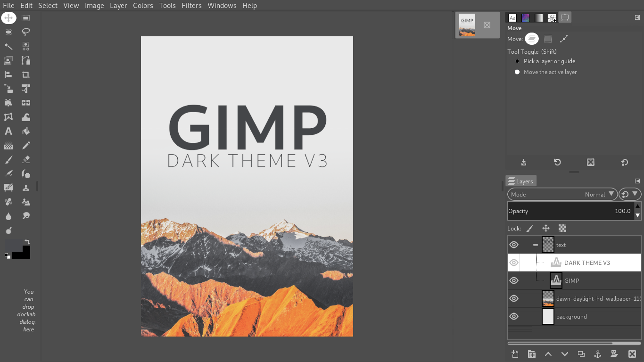
Task: Save tool preset icon in tool options
Action: pyautogui.click(x=524, y=162)
